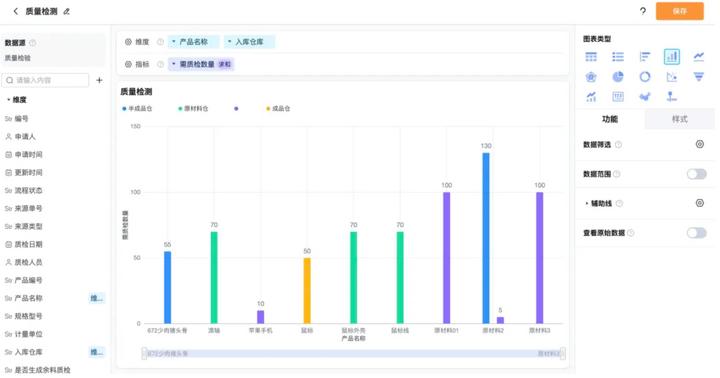Click the tag beside 入库仓库 field
The width and height of the screenshot is (720, 378).
tap(96, 352)
